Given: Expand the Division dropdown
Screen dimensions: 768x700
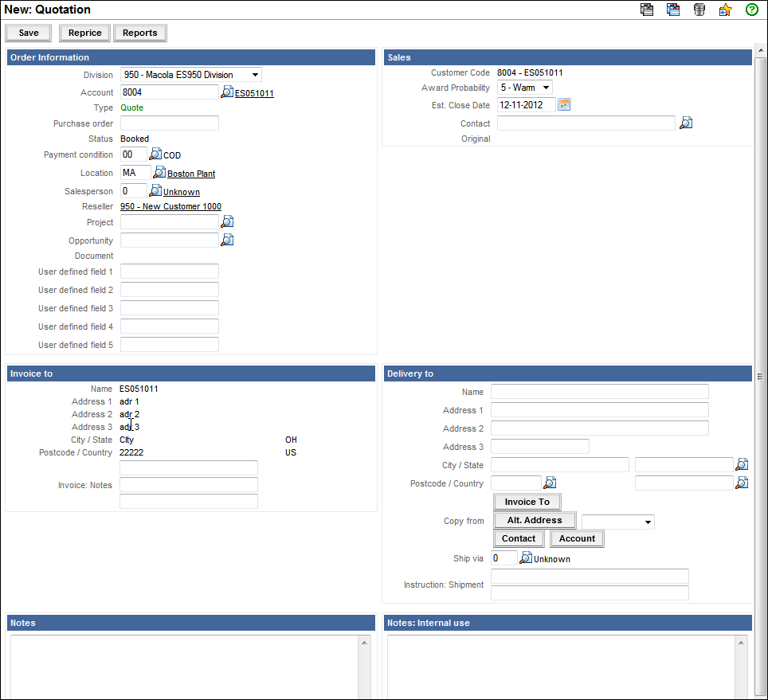Looking at the screenshot, I should (191, 75).
